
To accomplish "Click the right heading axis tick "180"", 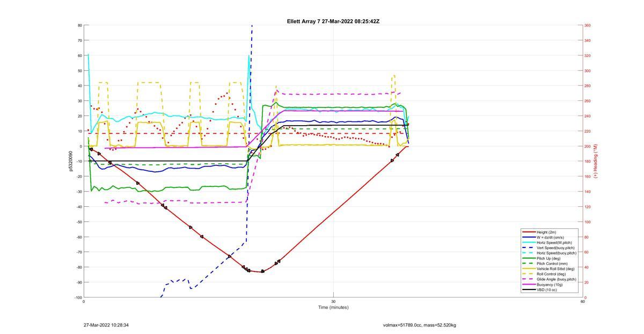I will 587,161.
